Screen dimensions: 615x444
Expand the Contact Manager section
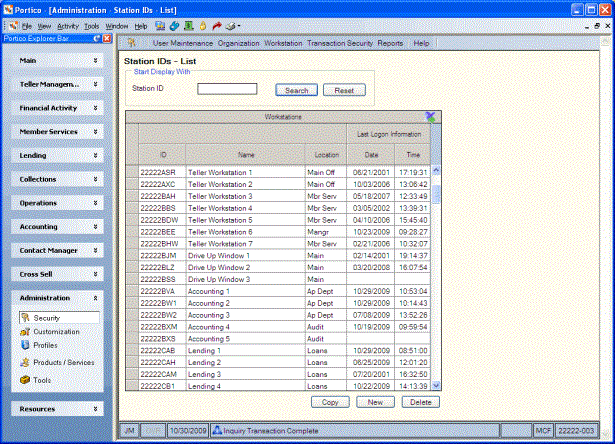click(x=57, y=250)
